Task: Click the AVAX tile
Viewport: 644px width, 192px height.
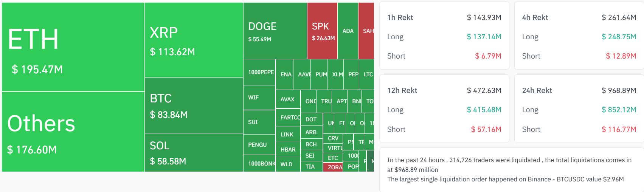Action: (x=288, y=99)
